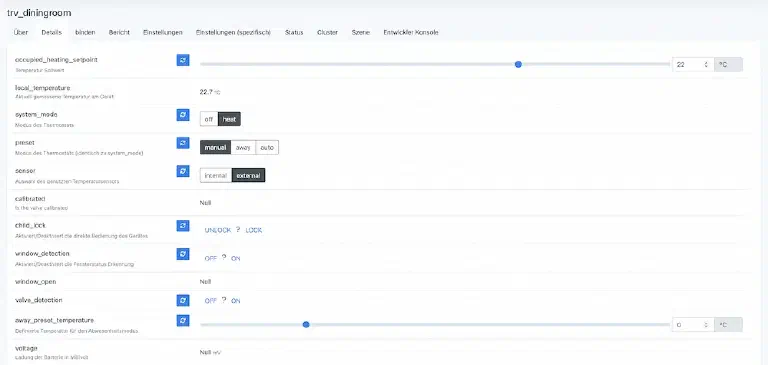Click the local_temperature label
This screenshot has width=768, height=365.
coord(43,88)
